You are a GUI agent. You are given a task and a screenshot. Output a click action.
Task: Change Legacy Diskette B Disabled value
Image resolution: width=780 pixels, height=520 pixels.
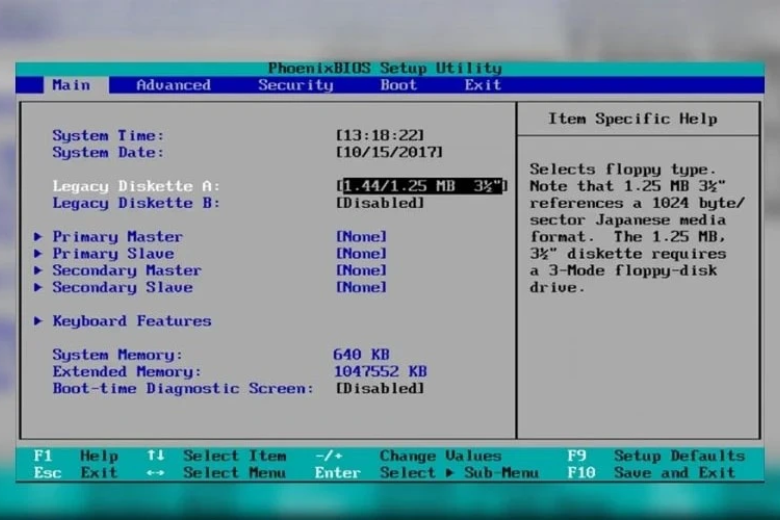[380, 203]
